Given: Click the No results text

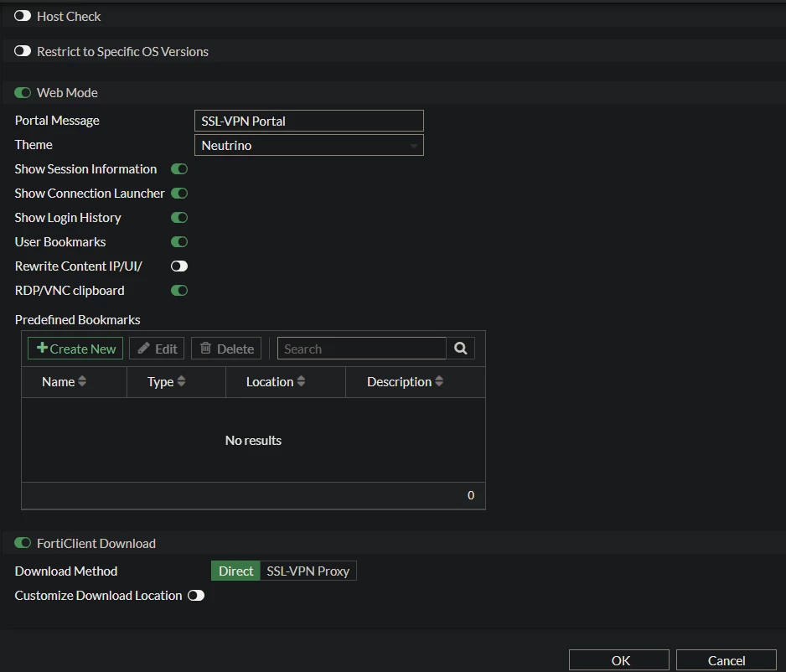Looking at the screenshot, I should point(253,441).
